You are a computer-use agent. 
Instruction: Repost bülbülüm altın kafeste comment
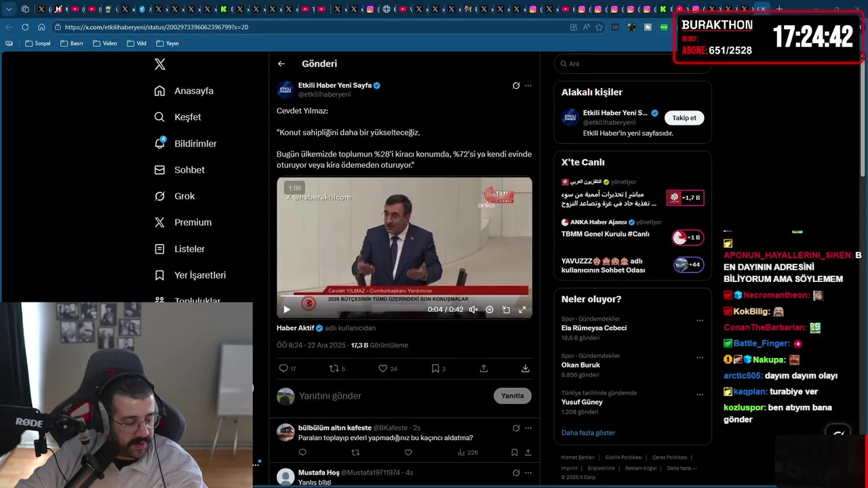click(x=355, y=453)
